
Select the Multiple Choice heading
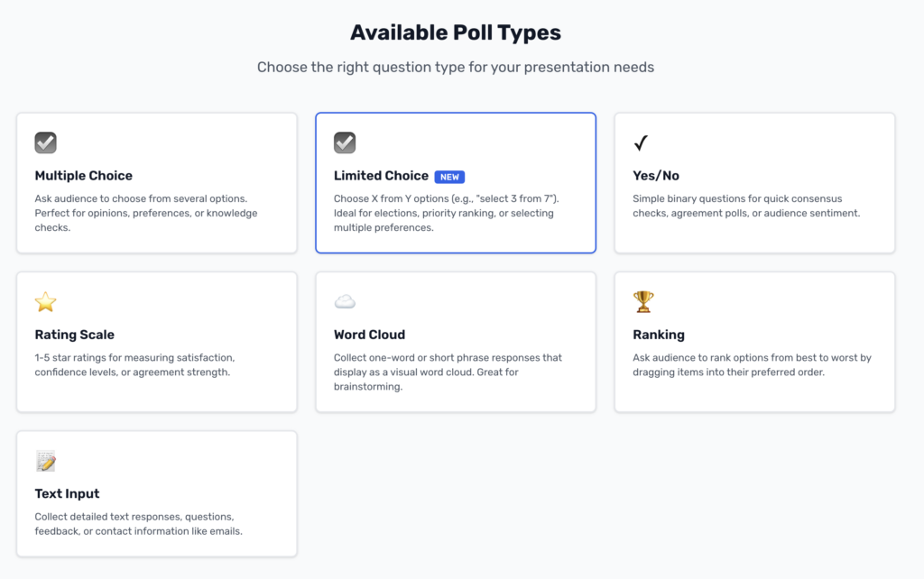click(x=84, y=176)
